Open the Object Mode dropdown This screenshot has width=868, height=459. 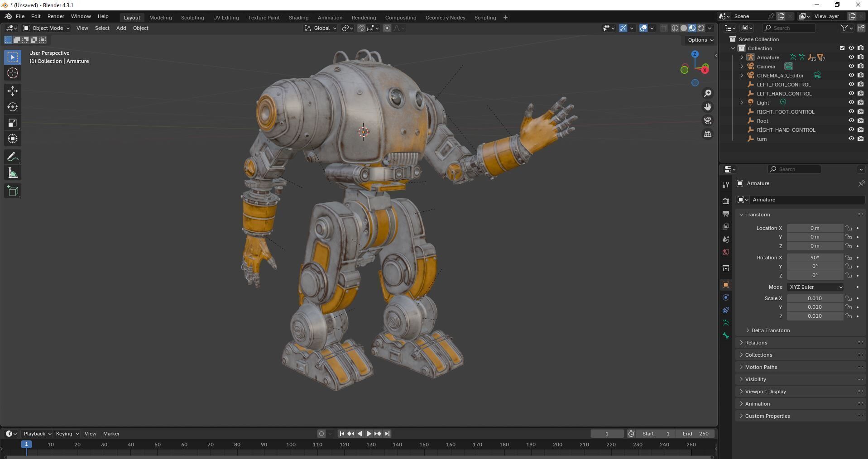pyautogui.click(x=47, y=28)
